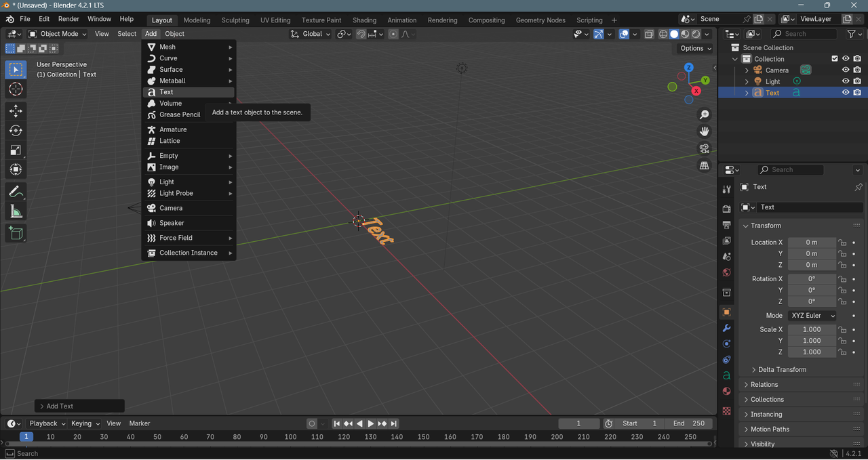Switch to the Sculpting workspace tab
The image size is (868, 460).
[x=235, y=20]
